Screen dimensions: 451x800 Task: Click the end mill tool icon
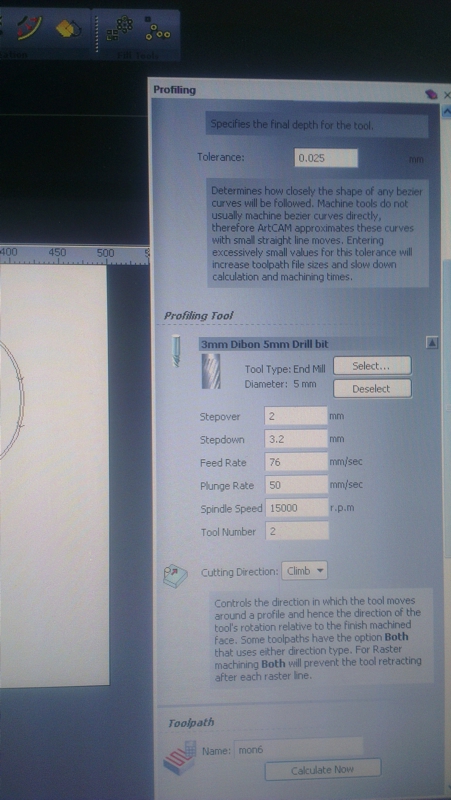(x=176, y=350)
